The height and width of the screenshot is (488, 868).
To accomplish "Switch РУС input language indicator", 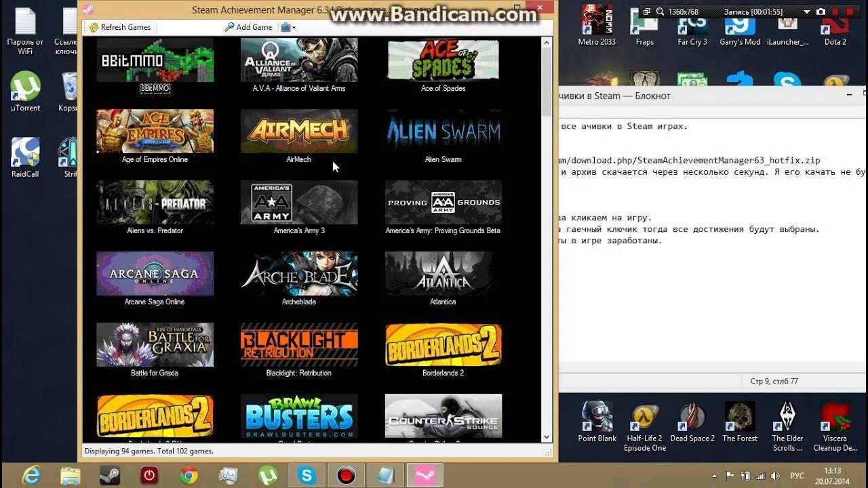I will click(799, 475).
